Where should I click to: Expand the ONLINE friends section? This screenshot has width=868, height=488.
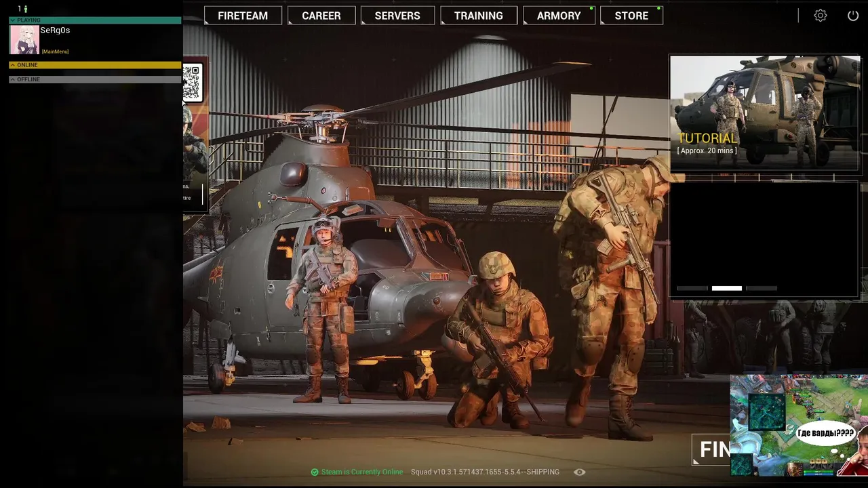pos(95,65)
